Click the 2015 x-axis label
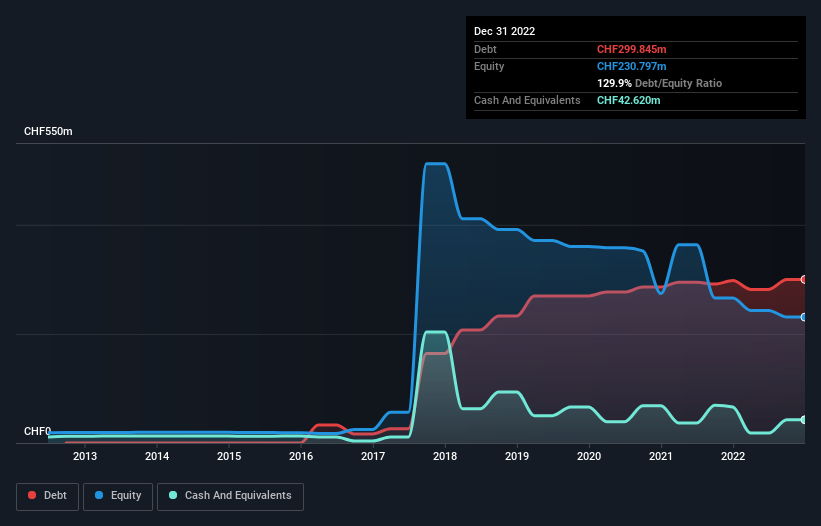This screenshot has height=526, width=821. click(x=229, y=456)
